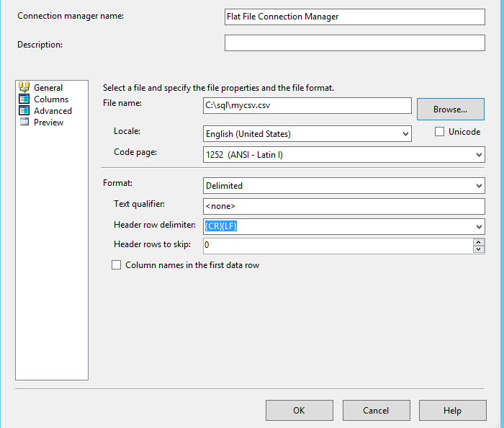
Task: Open the Preview page label
Action: pos(48,122)
